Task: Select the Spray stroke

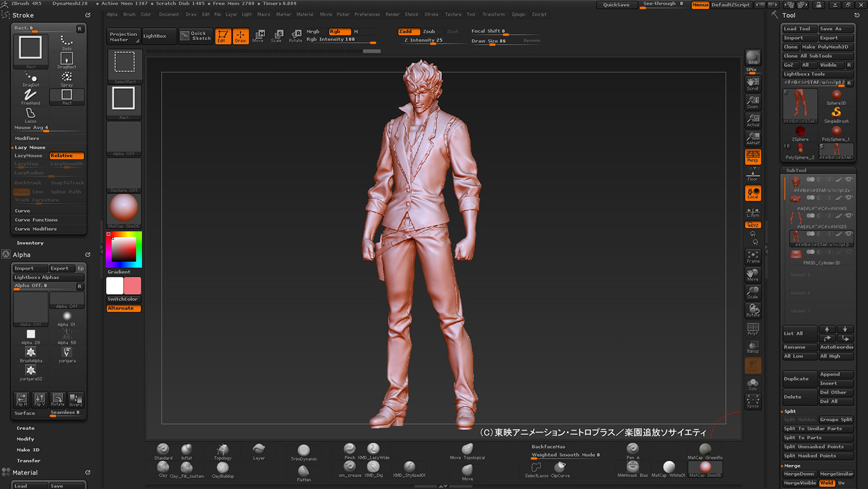Action: 67,79
